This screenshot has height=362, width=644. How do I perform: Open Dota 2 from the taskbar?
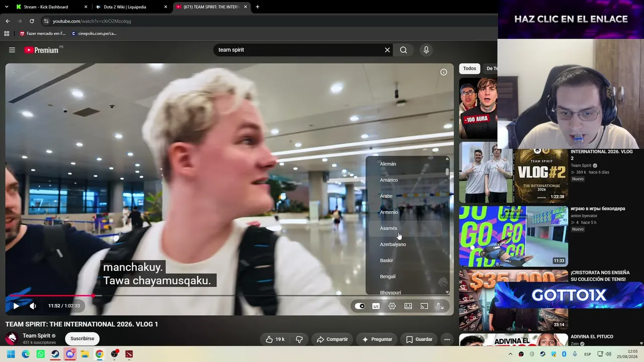pyautogui.click(x=129, y=354)
